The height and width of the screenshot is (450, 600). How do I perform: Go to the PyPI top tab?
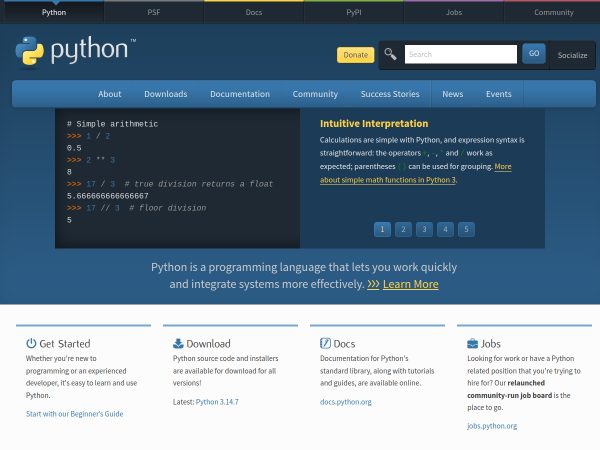[354, 12]
